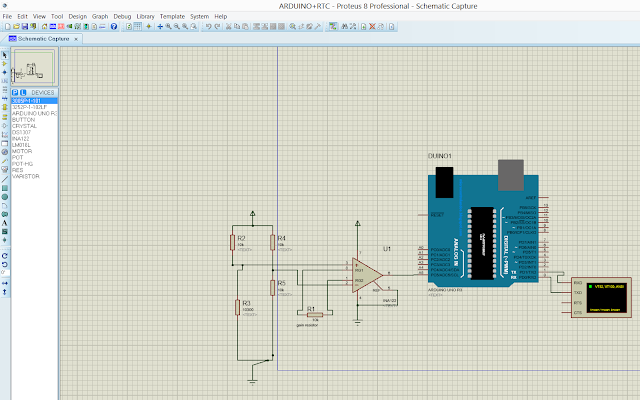This screenshot has height=400, width=640.
Task: Select the 2D graphics text tool A
Action: pos(5,223)
